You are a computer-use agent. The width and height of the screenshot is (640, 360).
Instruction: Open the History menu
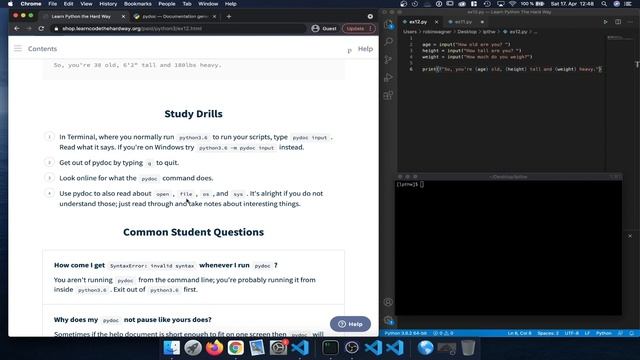coord(108,4)
